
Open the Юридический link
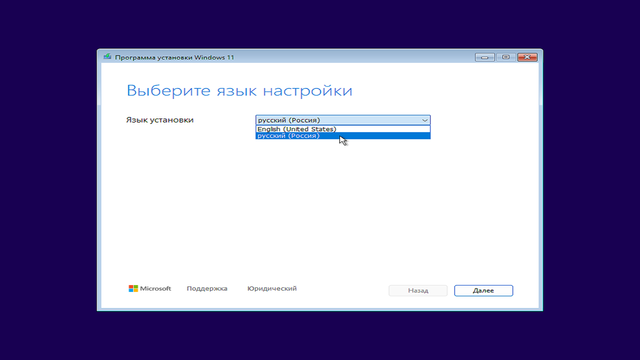[272, 289]
